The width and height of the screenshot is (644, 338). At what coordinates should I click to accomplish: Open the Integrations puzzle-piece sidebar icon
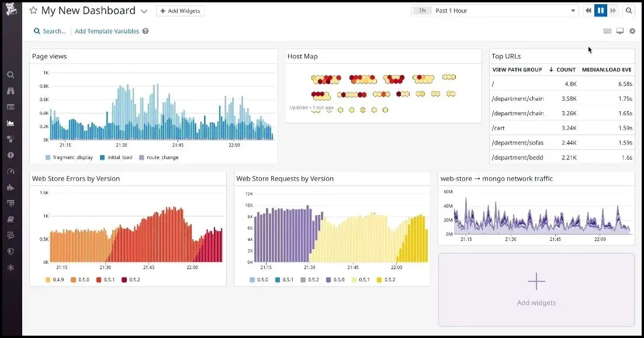click(11, 187)
